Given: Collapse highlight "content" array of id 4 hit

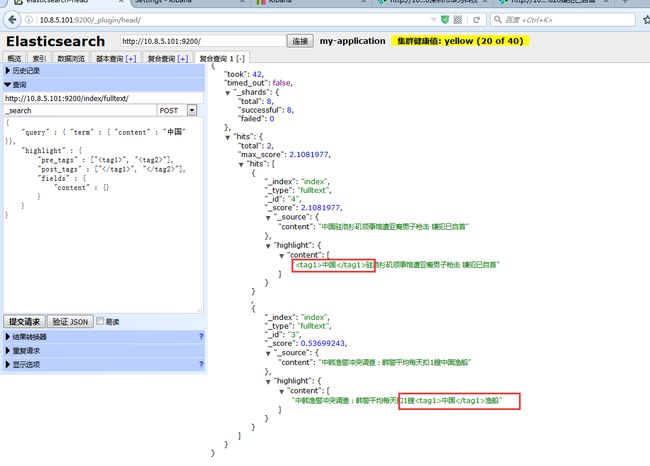Looking at the screenshot, I should click(x=282, y=256).
